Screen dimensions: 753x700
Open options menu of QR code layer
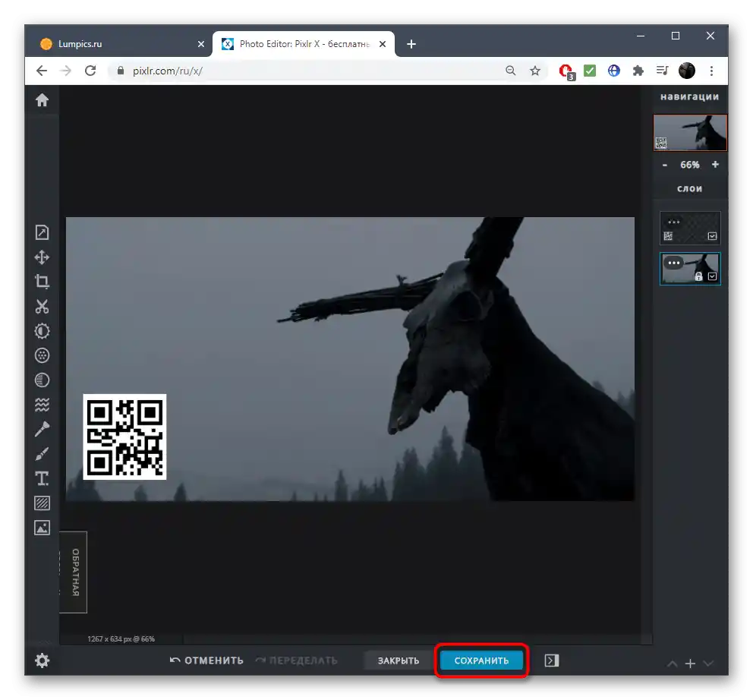click(x=673, y=221)
